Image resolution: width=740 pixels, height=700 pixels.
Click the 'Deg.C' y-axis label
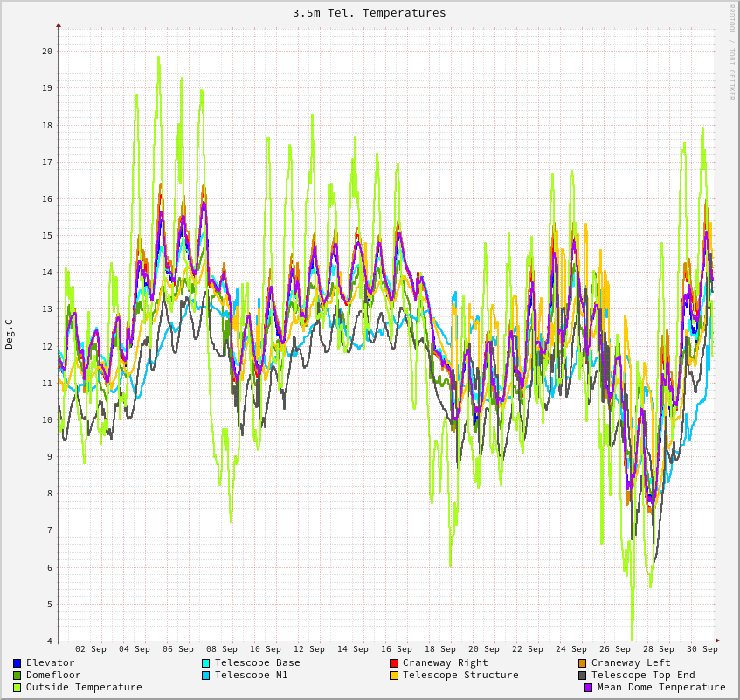[x=10, y=334]
